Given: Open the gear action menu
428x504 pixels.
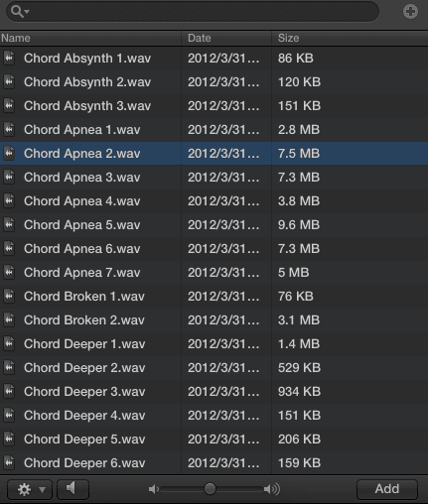Looking at the screenshot, I should pos(30,489).
